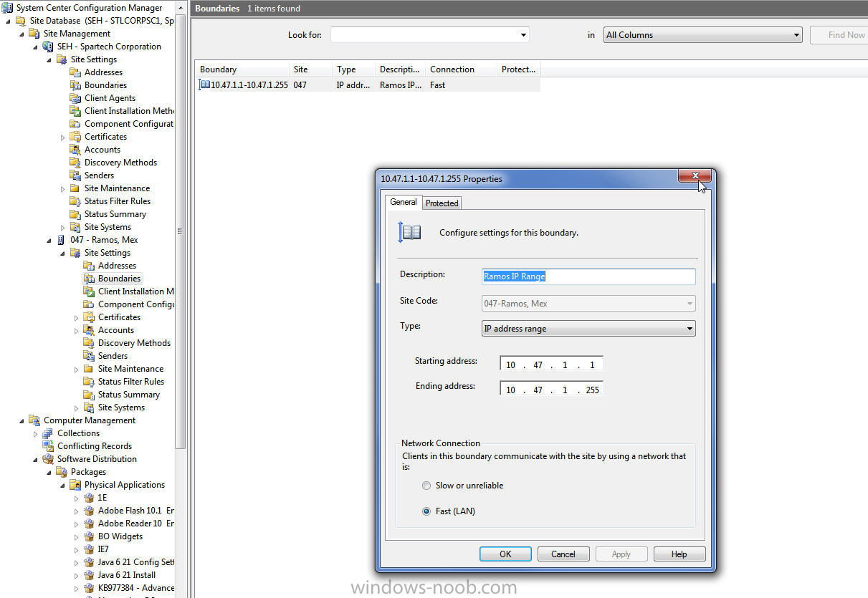The height and width of the screenshot is (598, 868).
Task: Click the selected Boundaries icon under 047 site
Action: click(x=89, y=279)
